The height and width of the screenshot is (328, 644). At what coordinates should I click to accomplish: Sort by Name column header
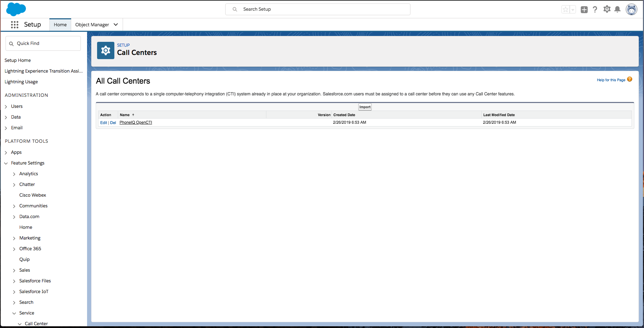point(125,115)
